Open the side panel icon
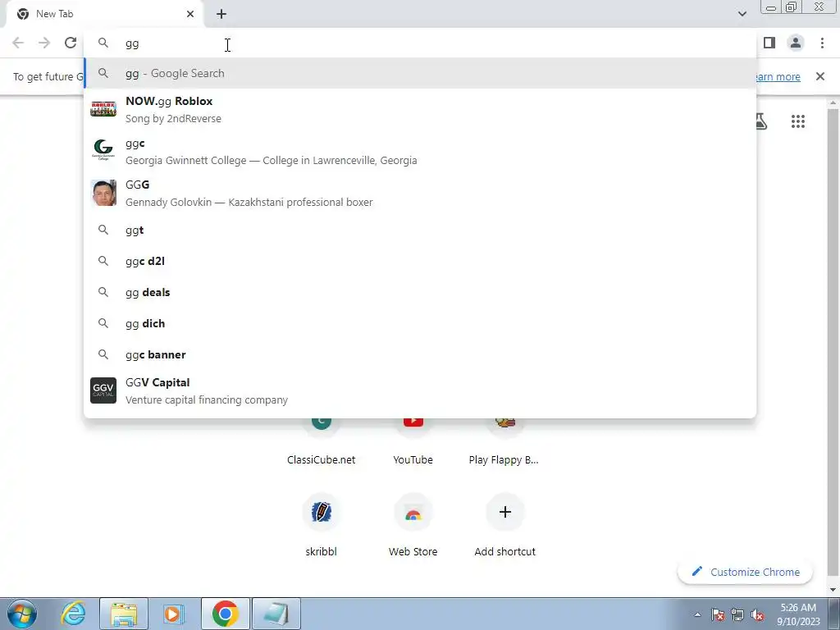 coord(769,43)
